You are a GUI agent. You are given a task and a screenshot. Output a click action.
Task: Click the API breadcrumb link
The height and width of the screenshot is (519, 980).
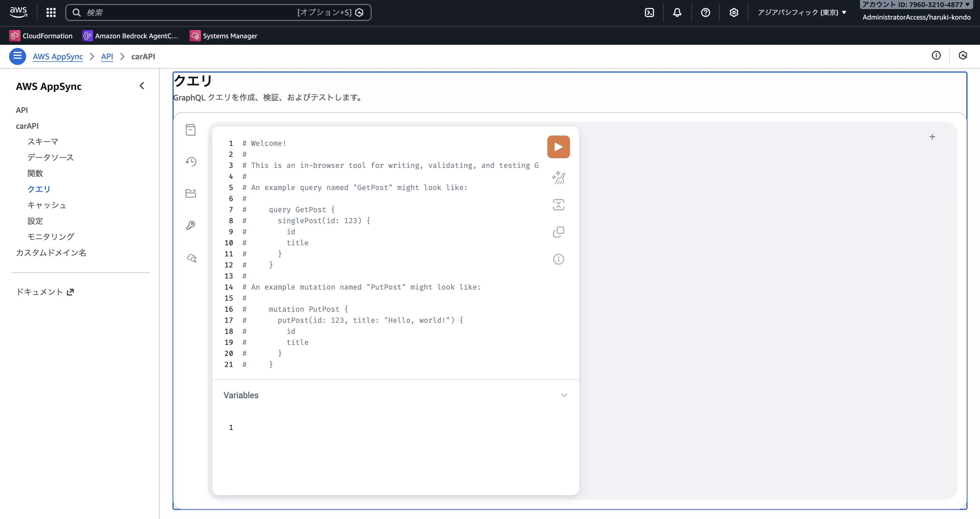click(107, 56)
